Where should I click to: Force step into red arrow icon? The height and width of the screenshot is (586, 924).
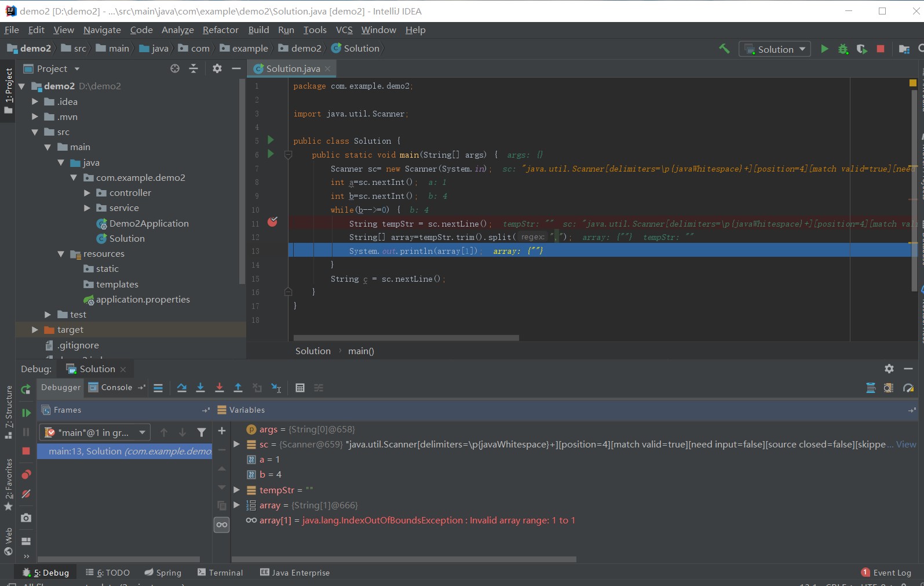point(220,388)
